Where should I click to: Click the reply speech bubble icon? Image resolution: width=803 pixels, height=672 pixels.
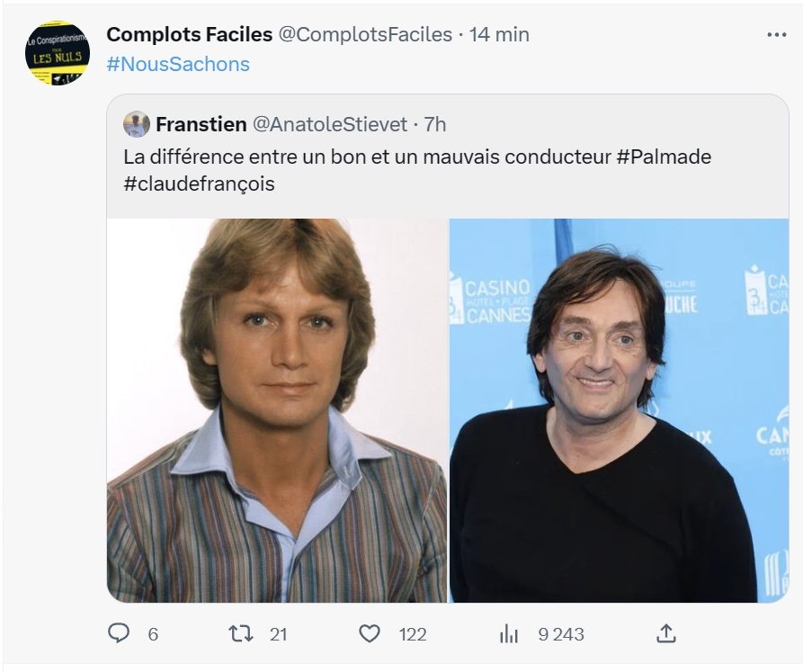tap(119, 633)
